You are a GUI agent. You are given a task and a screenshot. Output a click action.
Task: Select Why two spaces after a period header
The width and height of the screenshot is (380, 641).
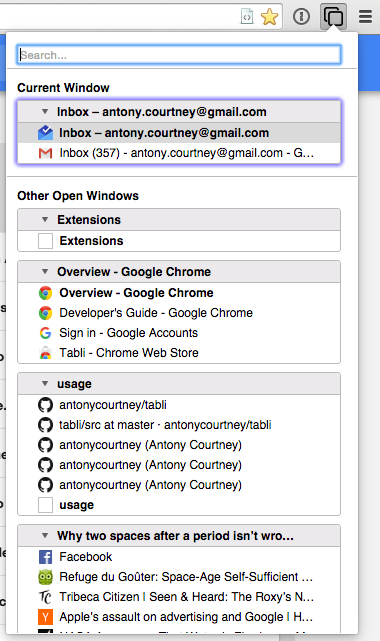coord(179,536)
